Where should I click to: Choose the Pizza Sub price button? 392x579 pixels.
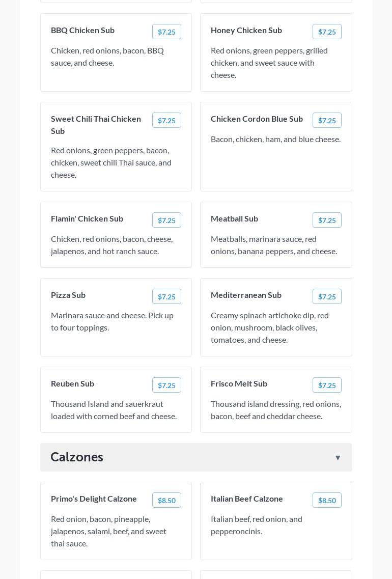[166, 296]
